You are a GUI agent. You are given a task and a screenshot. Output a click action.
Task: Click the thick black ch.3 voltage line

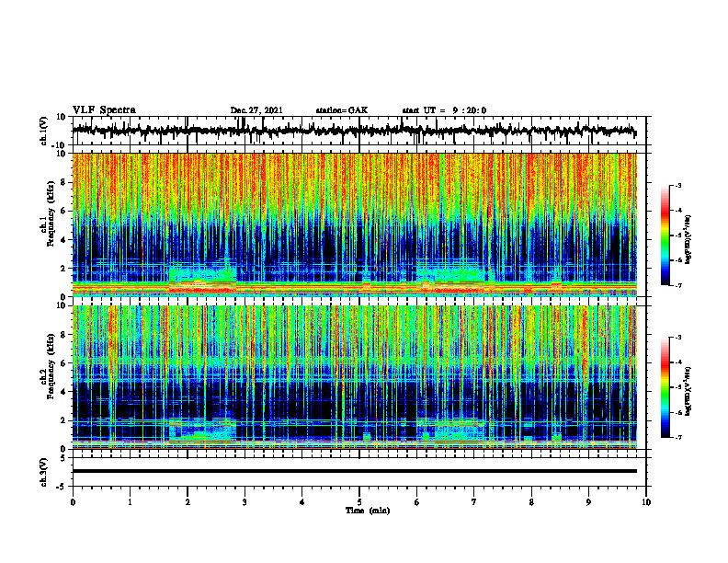point(355,471)
